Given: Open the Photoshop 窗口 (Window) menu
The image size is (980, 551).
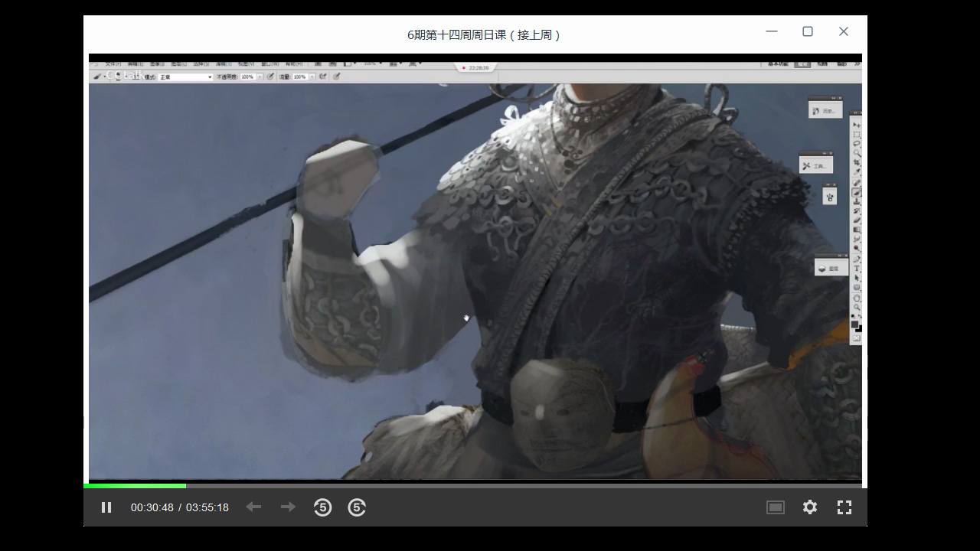Looking at the screenshot, I should (x=269, y=64).
